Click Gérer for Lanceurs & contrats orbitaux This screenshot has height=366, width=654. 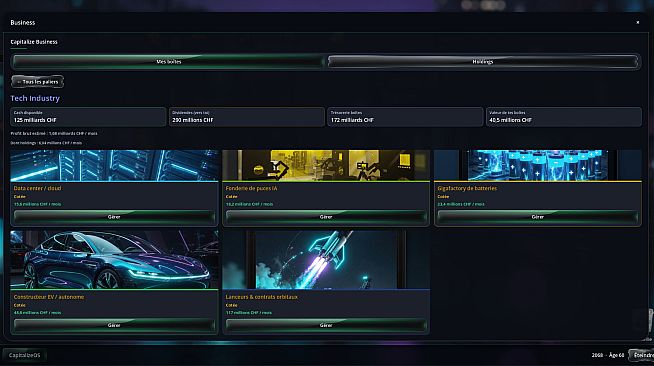click(x=326, y=325)
